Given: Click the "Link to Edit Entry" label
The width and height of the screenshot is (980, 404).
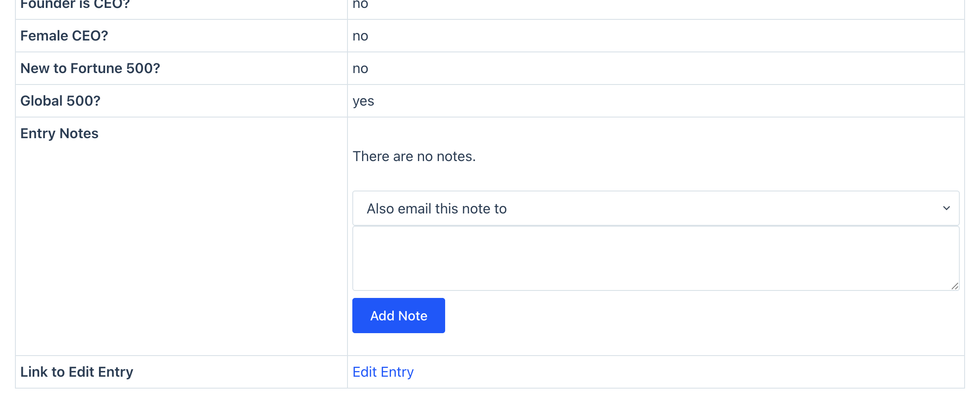Looking at the screenshot, I should 77,372.
